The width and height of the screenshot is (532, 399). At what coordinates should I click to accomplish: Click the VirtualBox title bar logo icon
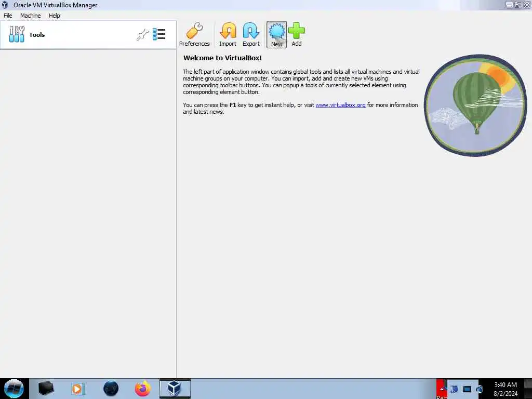click(x=5, y=5)
